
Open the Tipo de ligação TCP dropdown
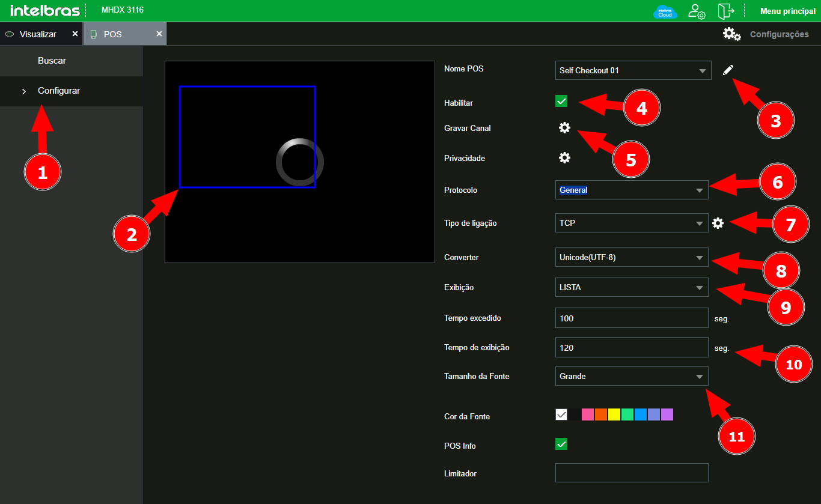click(632, 223)
